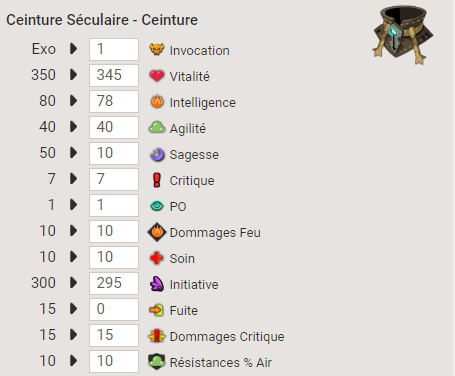This screenshot has width=455, height=376.
Task: Click the arrow beside Vitalité max 350
Action: click(x=74, y=75)
